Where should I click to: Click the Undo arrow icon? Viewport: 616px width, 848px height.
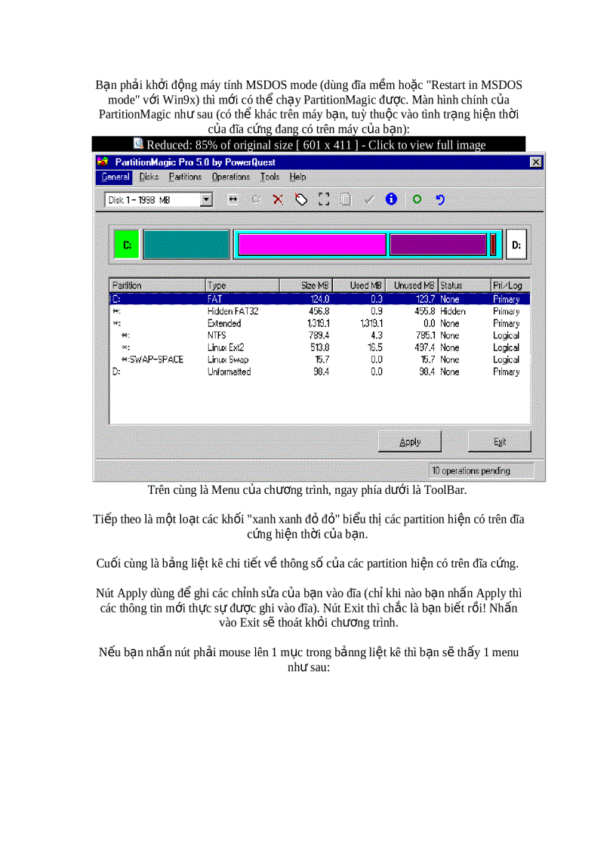(x=440, y=199)
